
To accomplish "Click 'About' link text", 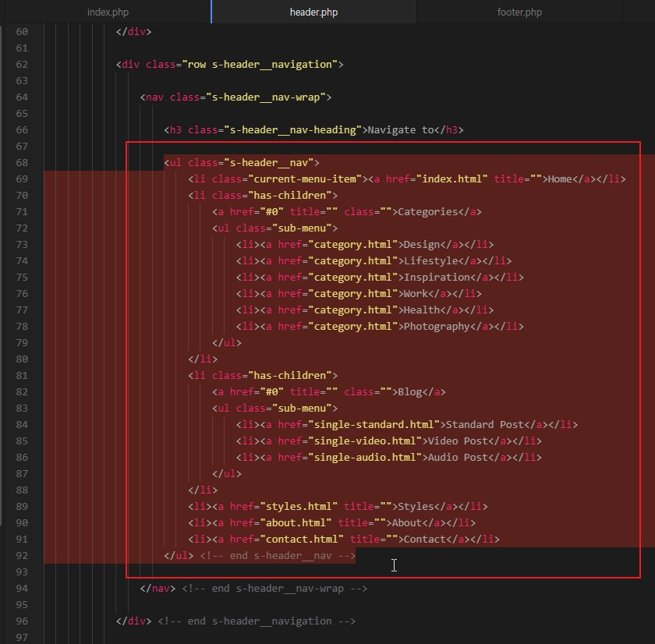I will click(x=407, y=523).
